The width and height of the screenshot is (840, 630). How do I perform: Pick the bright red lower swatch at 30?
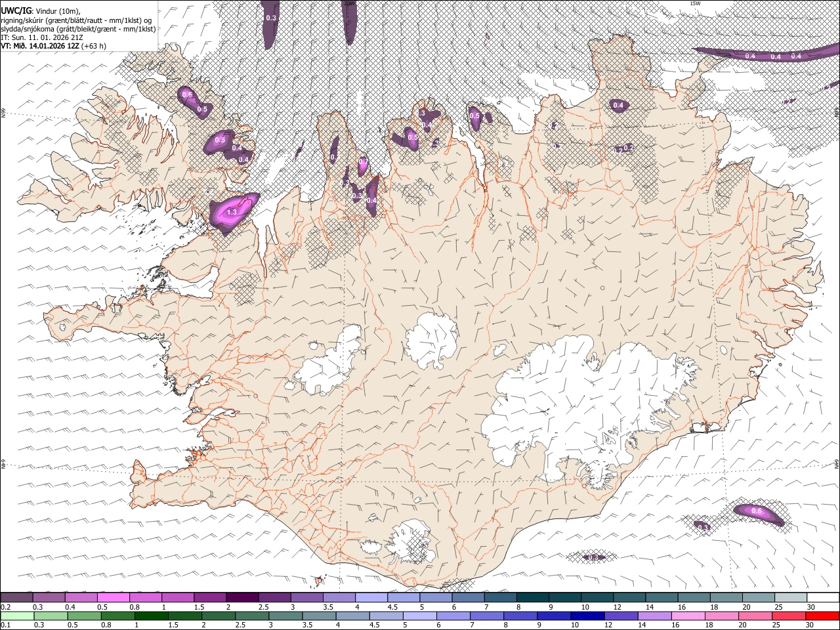tap(823, 616)
